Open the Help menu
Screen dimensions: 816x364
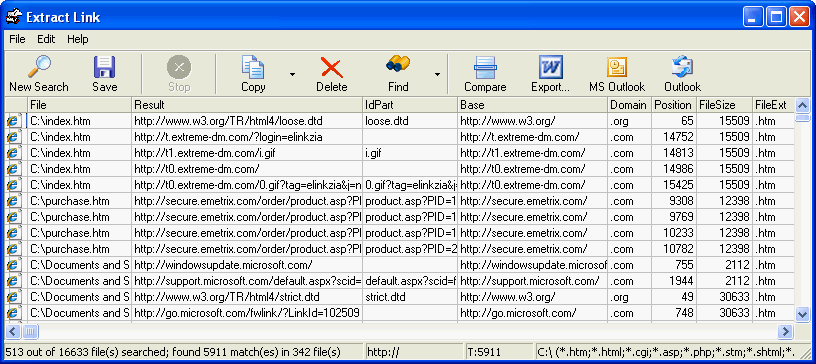(78, 39)
